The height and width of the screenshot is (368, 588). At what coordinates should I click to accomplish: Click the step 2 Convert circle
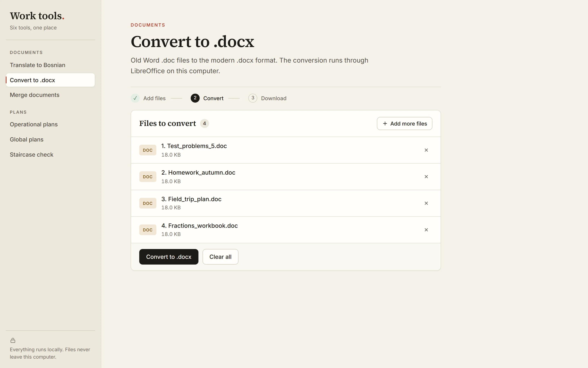pyautogui.click(x=195, y=98)
